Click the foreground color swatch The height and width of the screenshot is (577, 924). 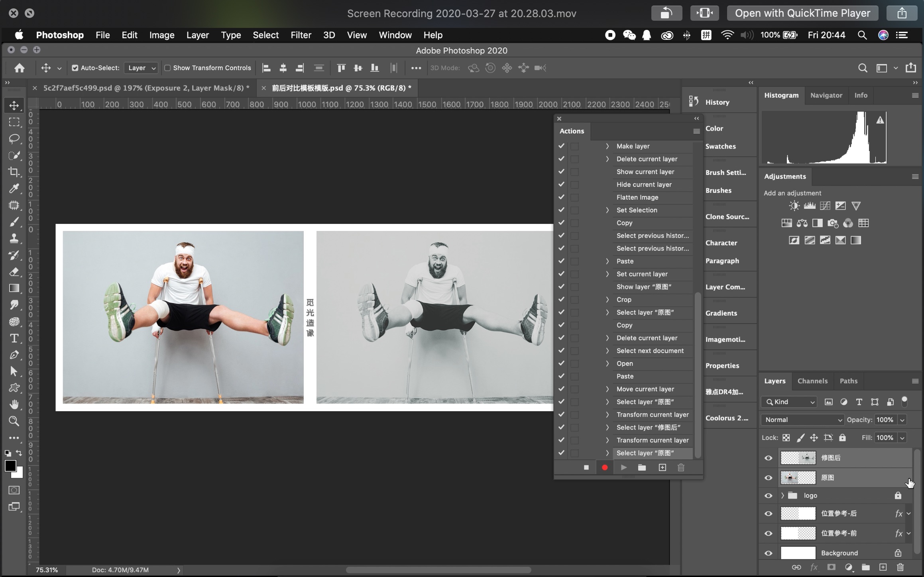pos(10,465)
